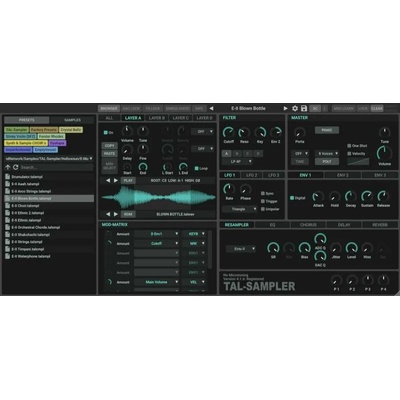Viewport: 400px width, 400px height.
Task: Click the PASTE layer button
Action: (x=109, y=154)
